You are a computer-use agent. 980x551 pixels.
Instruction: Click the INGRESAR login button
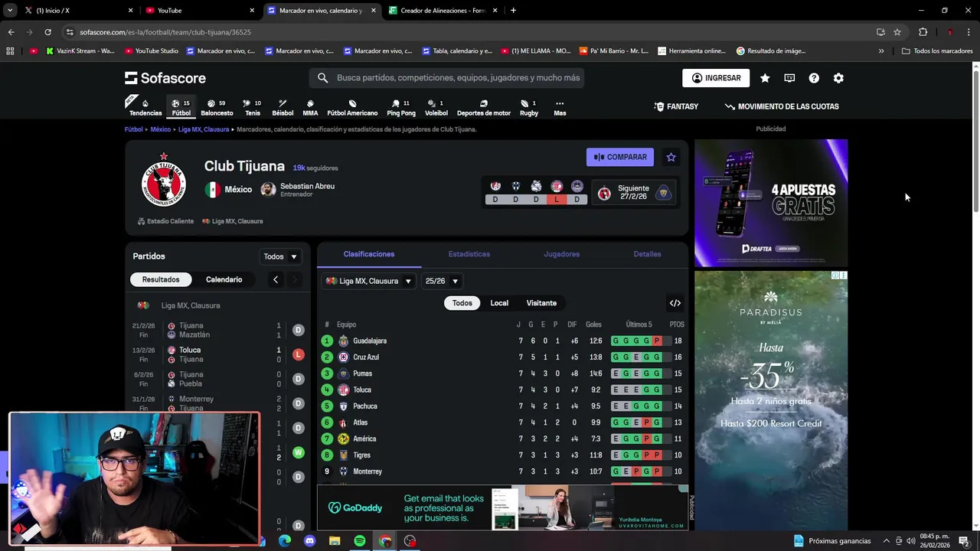(716, 78)
